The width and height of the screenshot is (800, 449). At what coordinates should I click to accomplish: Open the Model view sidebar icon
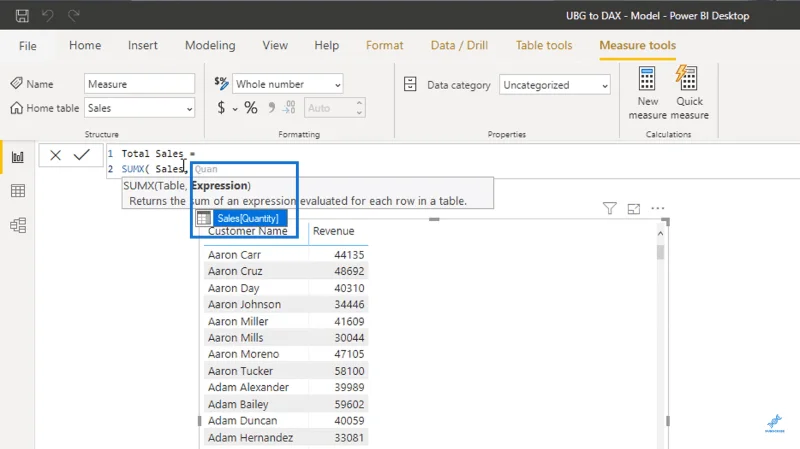coord(18,225)
